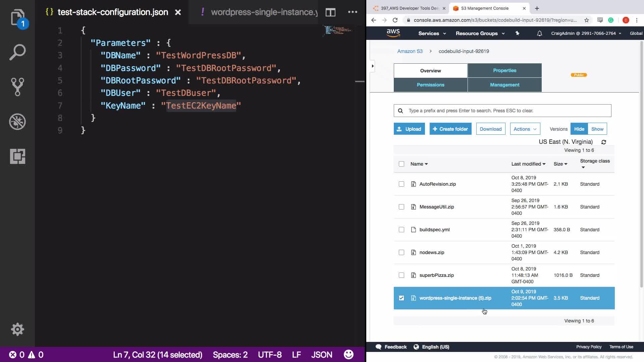
Task: Switch to the Properties tab
Action: (504, 70)
